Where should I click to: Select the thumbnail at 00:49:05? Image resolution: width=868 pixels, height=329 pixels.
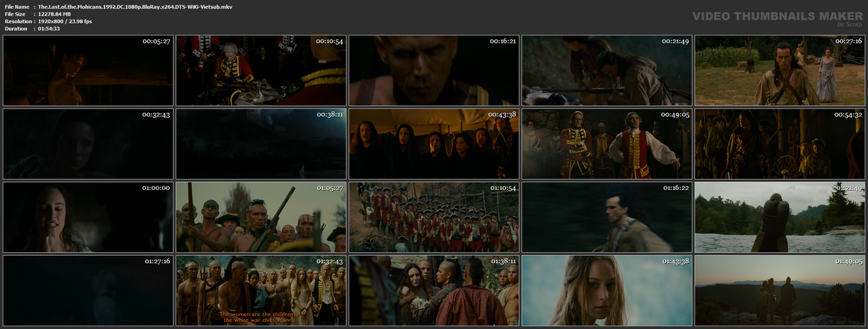click(x=607, y=144)
